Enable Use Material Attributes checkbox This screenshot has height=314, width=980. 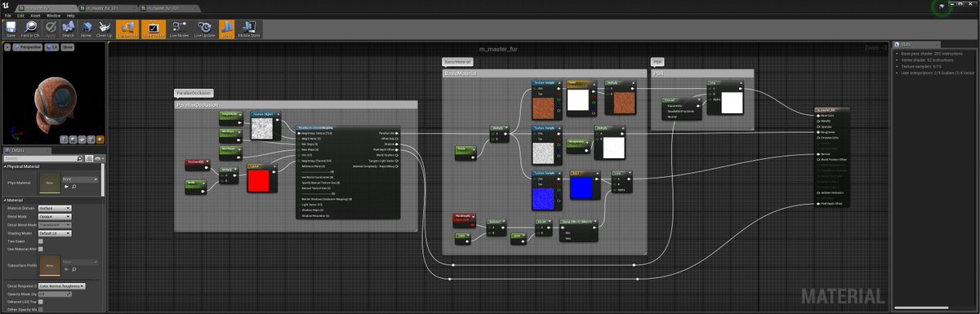41,249
